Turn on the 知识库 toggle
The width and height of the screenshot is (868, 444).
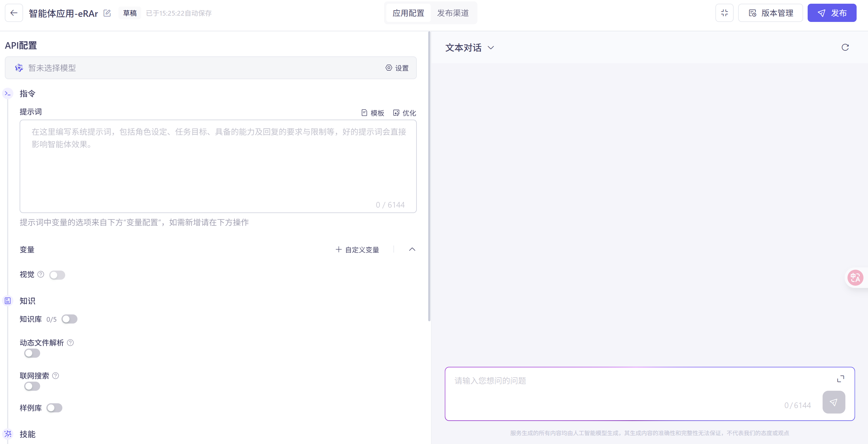point(69,319)
